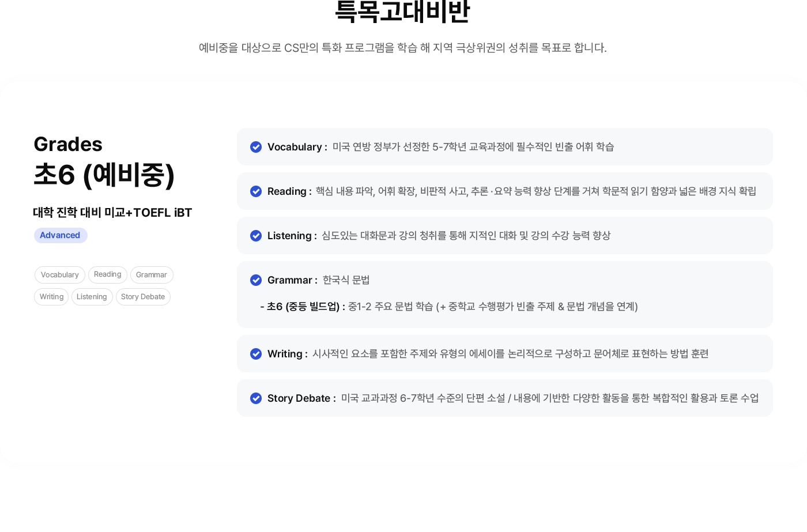Expand the Writing description row
The height and width of the screenshot is (532, 807).
505,354
